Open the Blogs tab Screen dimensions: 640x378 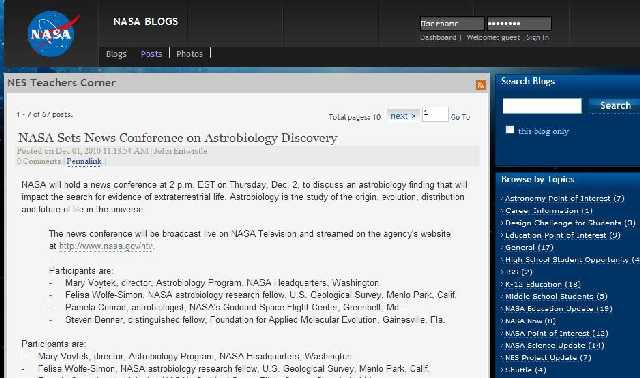point(116,54)
